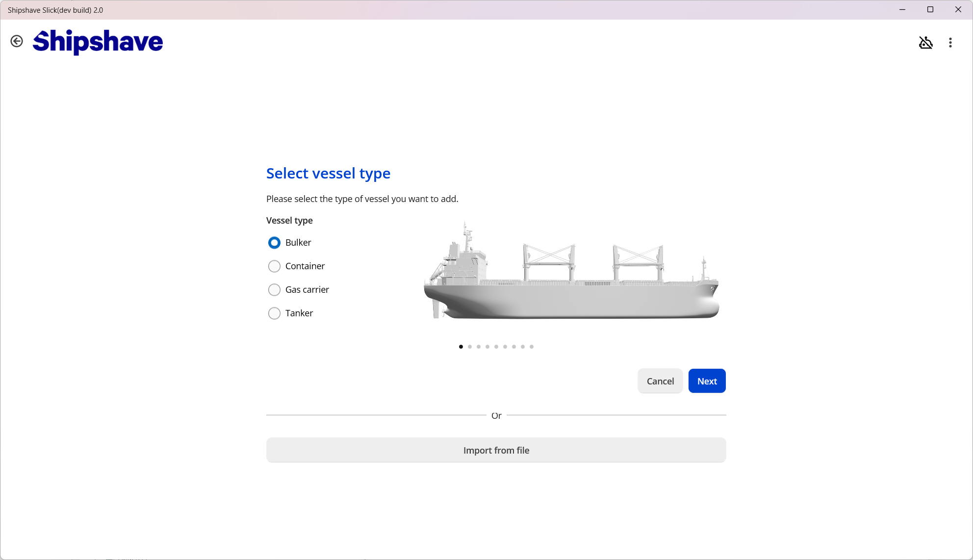Maximize the Shipshave Slick window
The image size is (973, 560).
pyautogui.click(x=930, y=9)
